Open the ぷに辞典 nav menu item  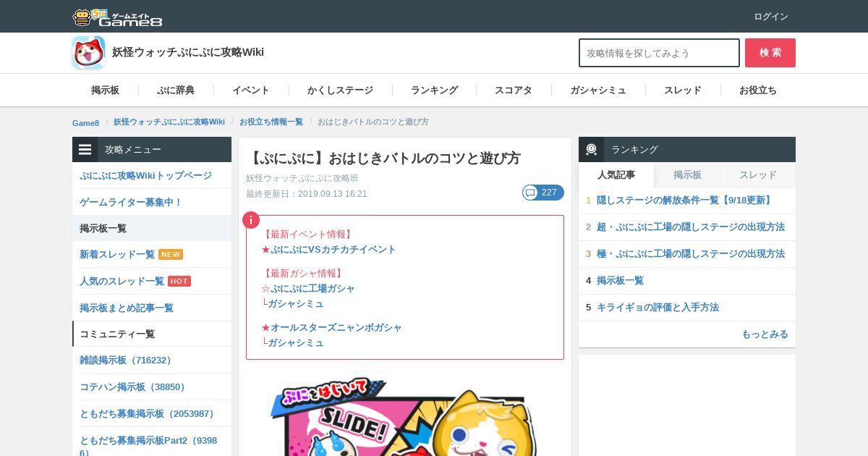click(176, 90)
